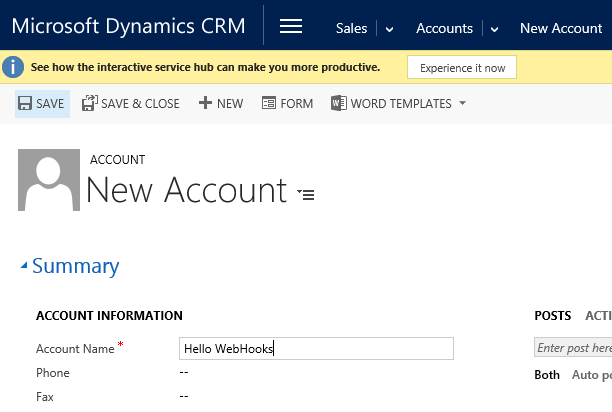Select the Both posts filter

tap(547, 375)
